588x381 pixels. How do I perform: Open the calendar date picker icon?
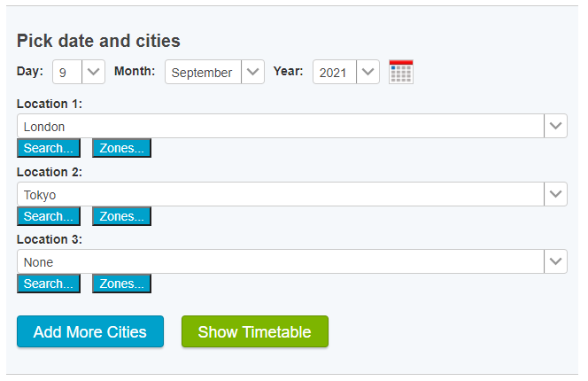pos(401,72)
